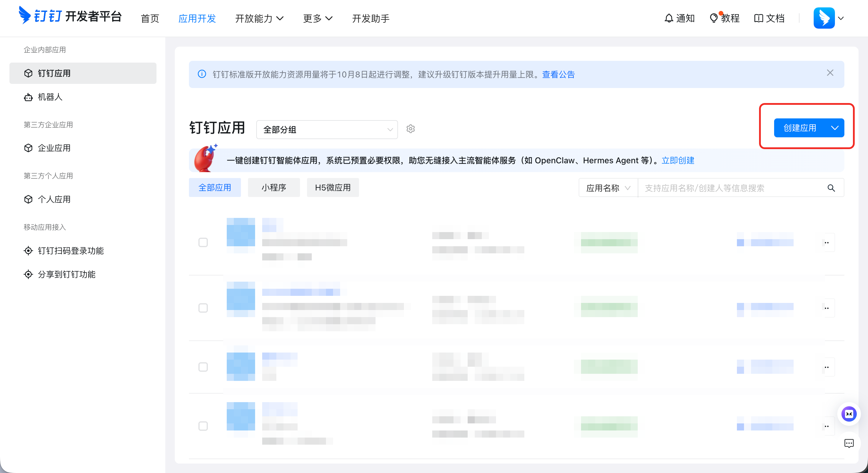Viewport: 868px width, 473px height.
Task: Close the blue announcement banner
Action: [830, 73]
